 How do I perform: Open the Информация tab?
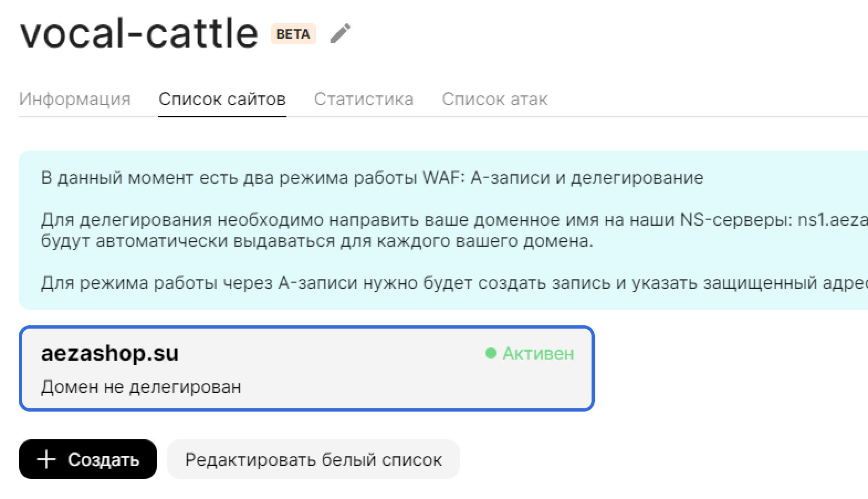pos(75,99)
